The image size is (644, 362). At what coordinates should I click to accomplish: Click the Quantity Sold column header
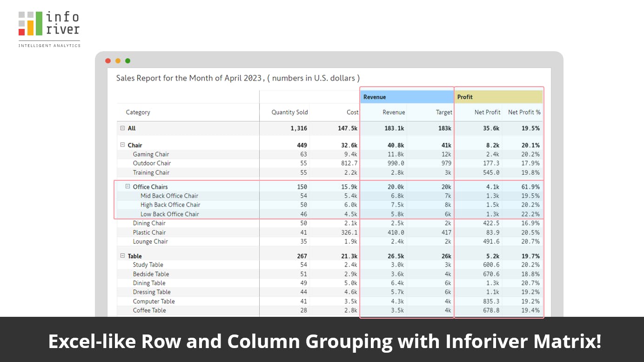[289, 112]
